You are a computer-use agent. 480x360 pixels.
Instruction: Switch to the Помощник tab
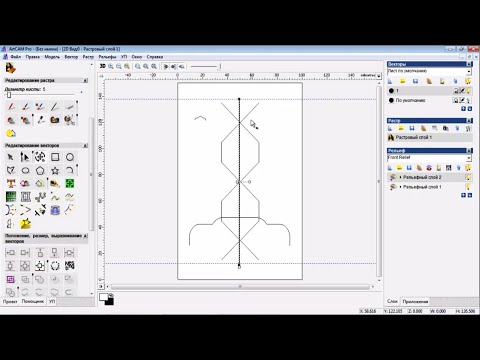tap(33, 301)
